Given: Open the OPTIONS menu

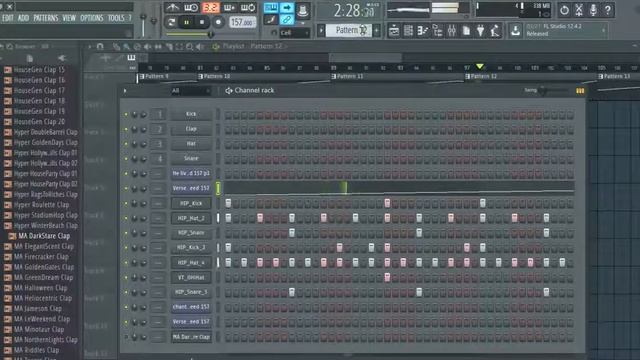Looking at the screenshot, I should tap(91, 18).
